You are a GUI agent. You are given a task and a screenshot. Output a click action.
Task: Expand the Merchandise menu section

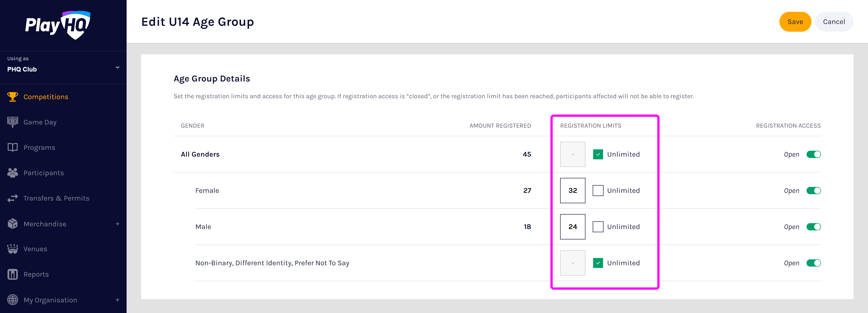[117, 224]
